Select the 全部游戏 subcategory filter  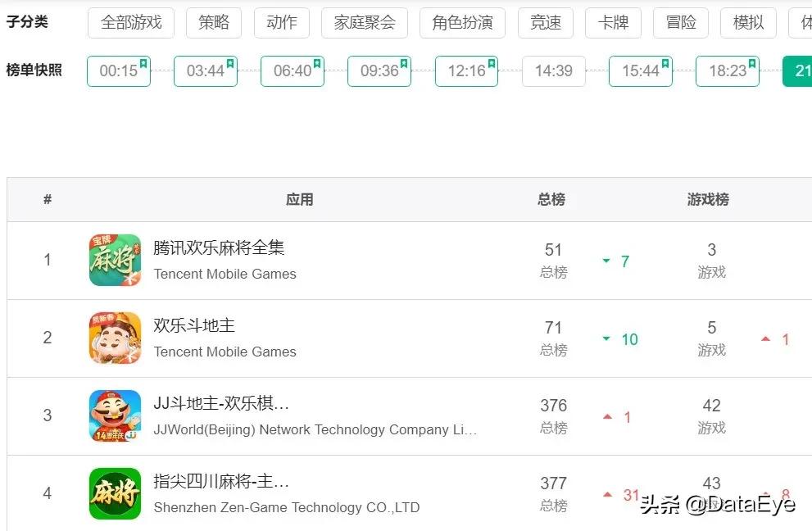[131, 23]
